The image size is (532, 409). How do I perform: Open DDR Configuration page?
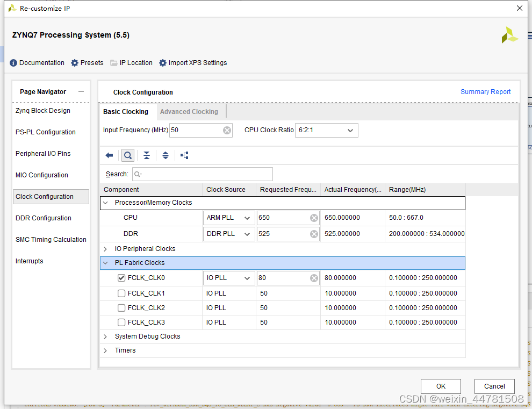point(44,218)
